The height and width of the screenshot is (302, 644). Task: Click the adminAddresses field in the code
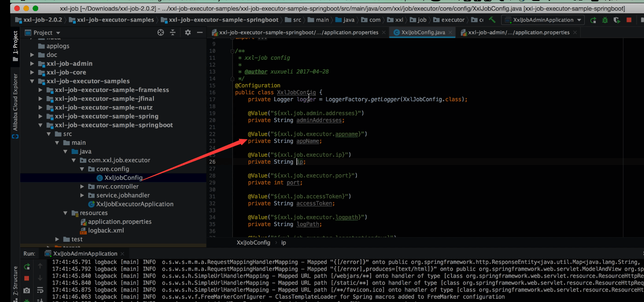point(319,120)
